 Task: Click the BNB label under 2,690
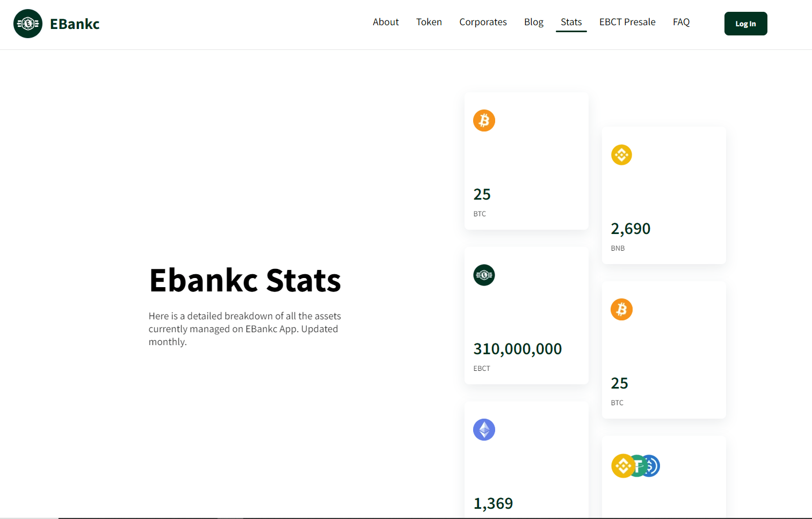point(618,248)
